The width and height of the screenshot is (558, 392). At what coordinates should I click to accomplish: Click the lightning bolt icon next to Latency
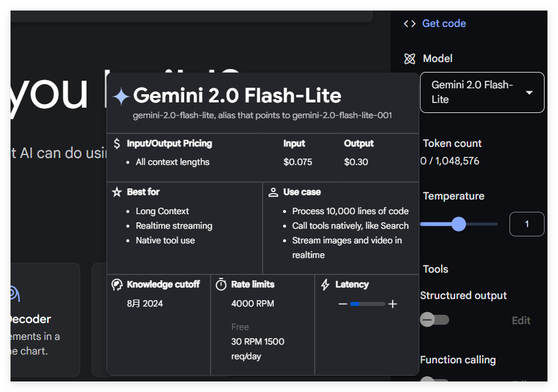coord(325,284)
